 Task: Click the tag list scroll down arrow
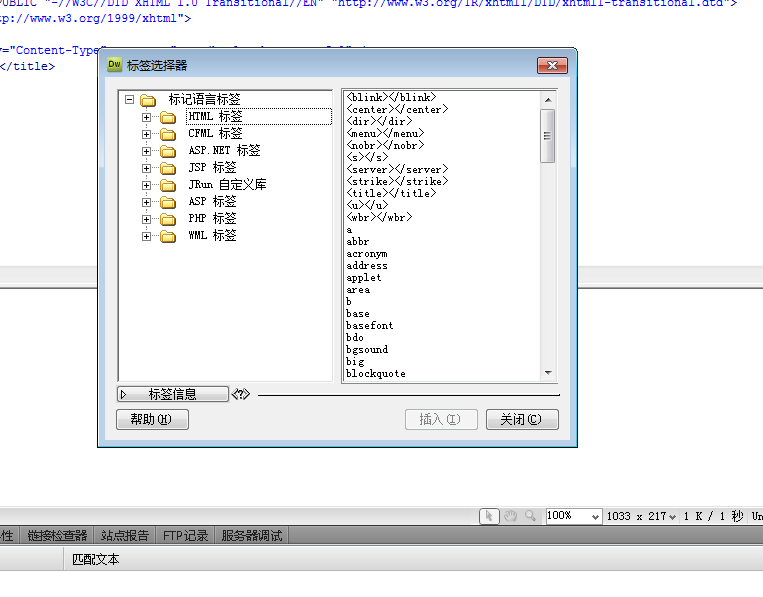547,373
